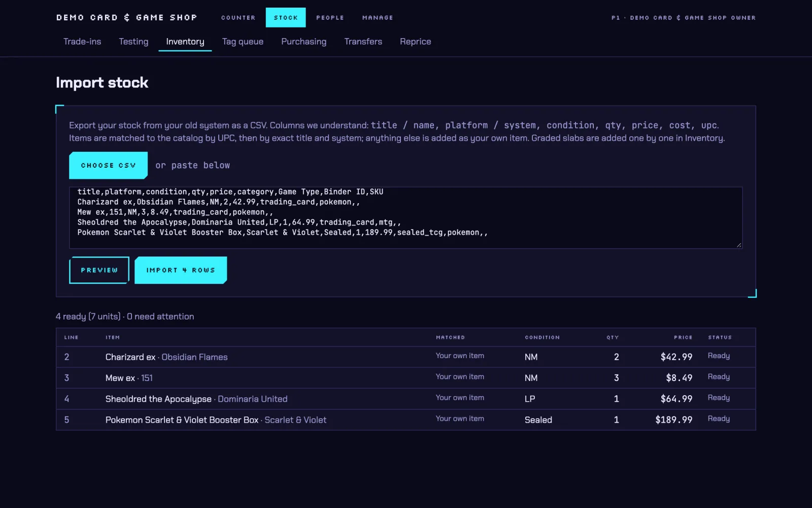Image resolution: width=812 pixels, height=508 pixels.
Task: Click the $64.99 price cell
Action: click(x=676, y=399)
